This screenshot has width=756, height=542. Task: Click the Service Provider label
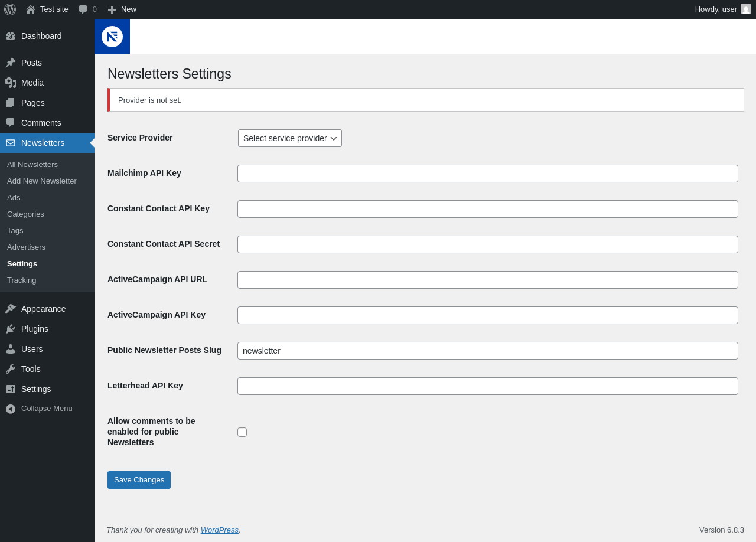[140, 138]
